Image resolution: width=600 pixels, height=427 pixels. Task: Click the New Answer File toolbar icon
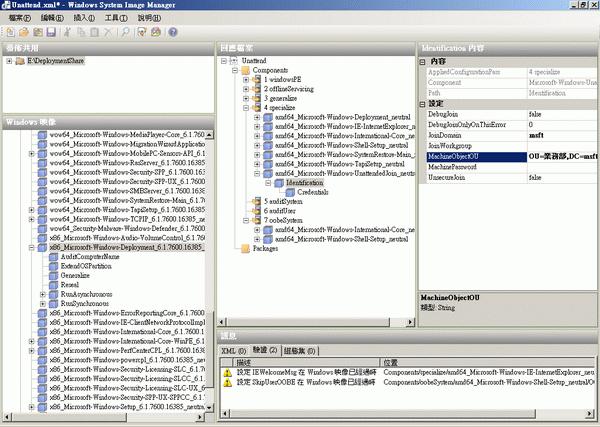[11, 33]
